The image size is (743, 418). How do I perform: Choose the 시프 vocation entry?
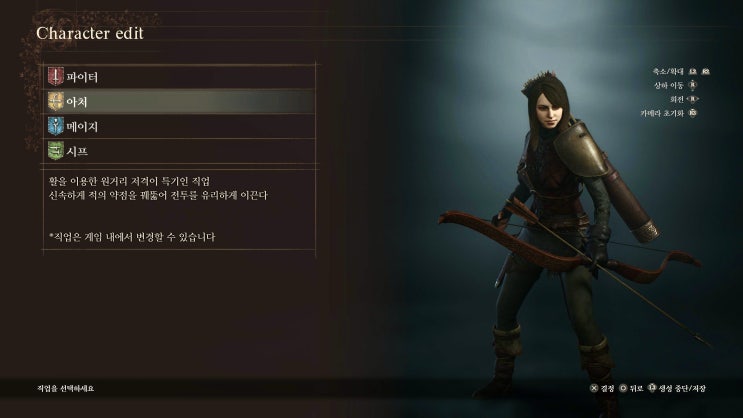pos(180,151)
